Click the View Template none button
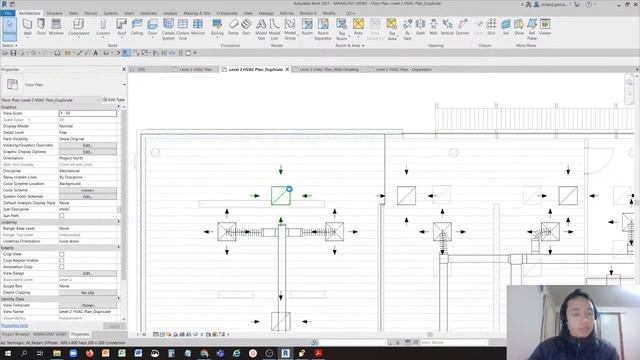Screen dimensions: 640x360 (87, 305)
